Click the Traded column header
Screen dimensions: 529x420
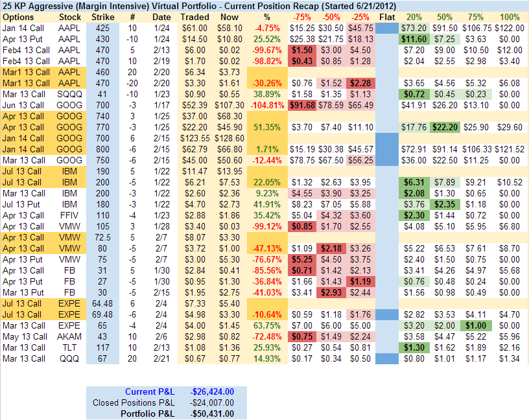pyautogui.click(x=194, y=16)
